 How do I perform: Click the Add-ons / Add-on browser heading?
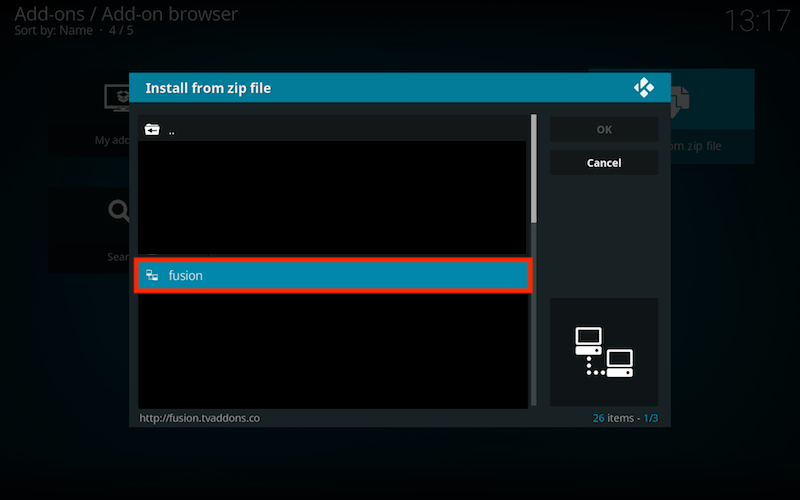pos(126,14)
